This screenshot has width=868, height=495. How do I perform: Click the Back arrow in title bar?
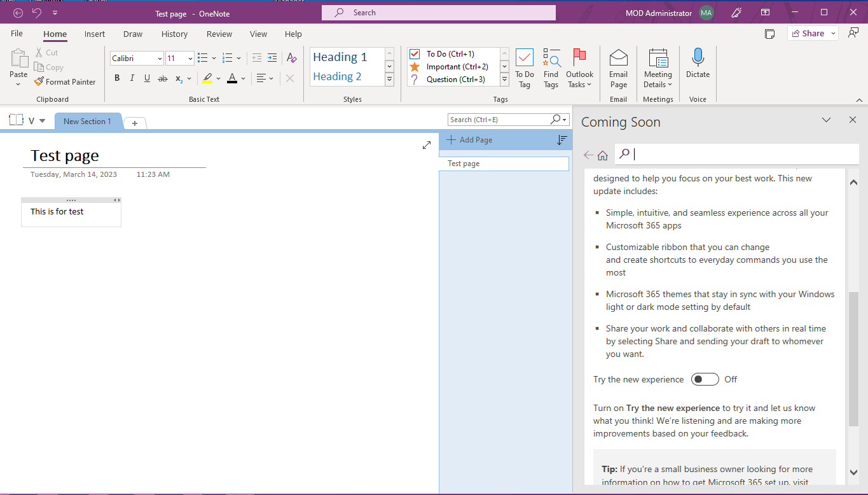[x=18, y=13]
